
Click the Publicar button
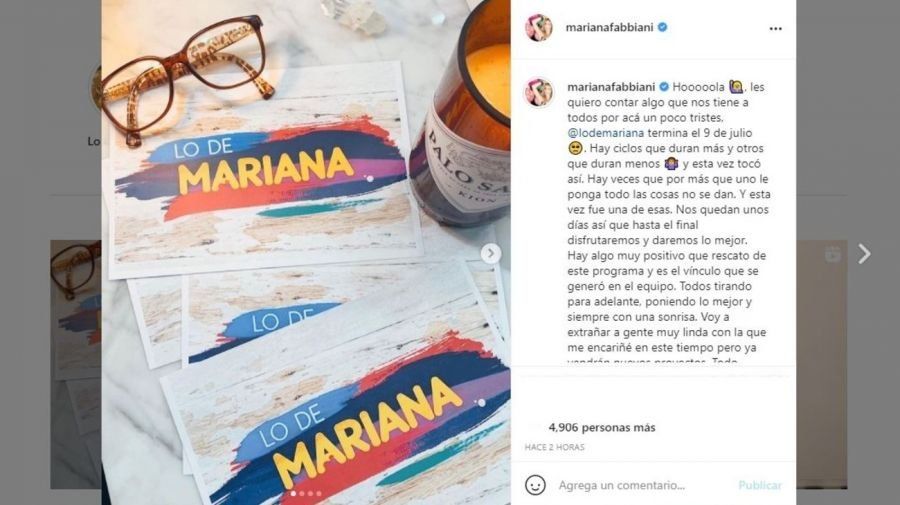pos(759,485)
